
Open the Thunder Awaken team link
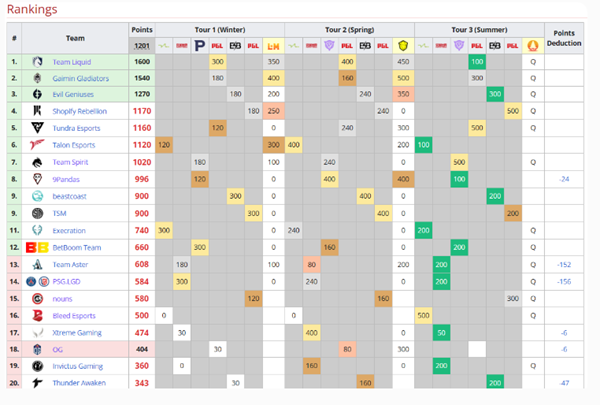coord(78,383)
